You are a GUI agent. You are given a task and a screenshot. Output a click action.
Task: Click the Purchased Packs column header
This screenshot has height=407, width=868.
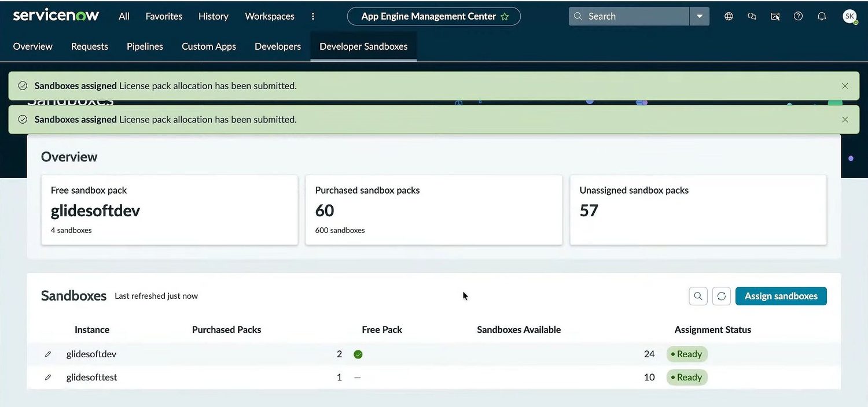[x=226, y=330]
